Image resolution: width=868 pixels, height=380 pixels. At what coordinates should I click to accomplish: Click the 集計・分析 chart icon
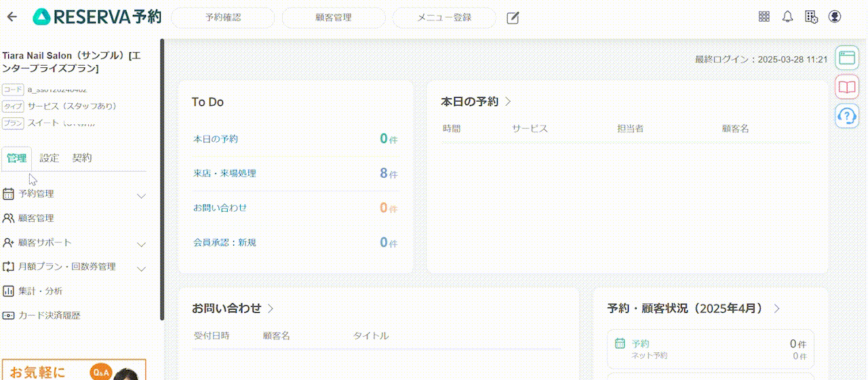8,291
